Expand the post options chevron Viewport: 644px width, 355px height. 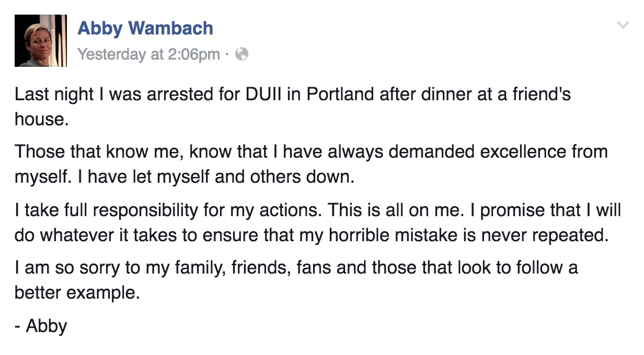pos(623,25)
